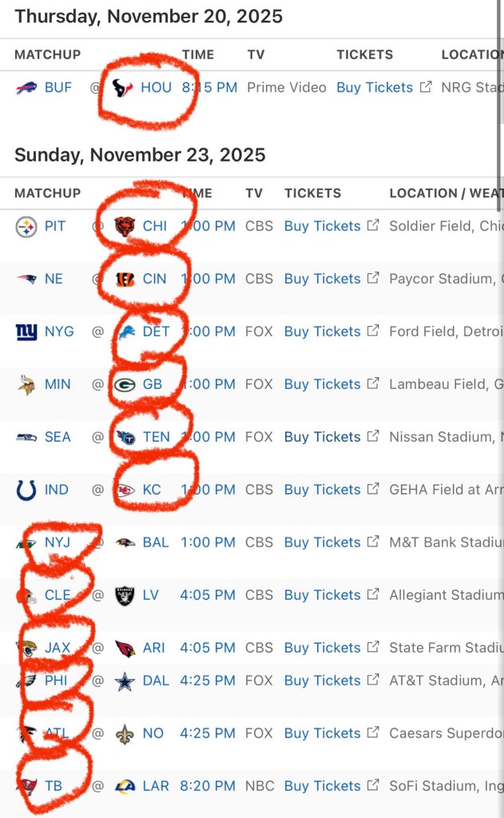
Task: Open the BAL team link
Action: [156, 543]
